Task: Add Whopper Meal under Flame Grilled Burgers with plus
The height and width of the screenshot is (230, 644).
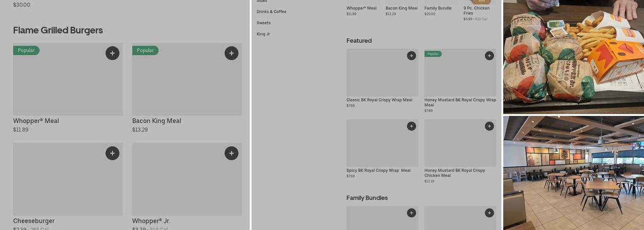Action: (x=112, y=53)
